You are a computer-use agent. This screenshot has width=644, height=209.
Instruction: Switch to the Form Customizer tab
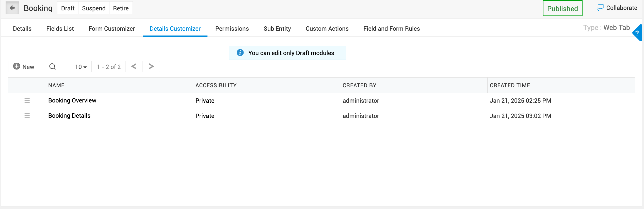(111, 29)
